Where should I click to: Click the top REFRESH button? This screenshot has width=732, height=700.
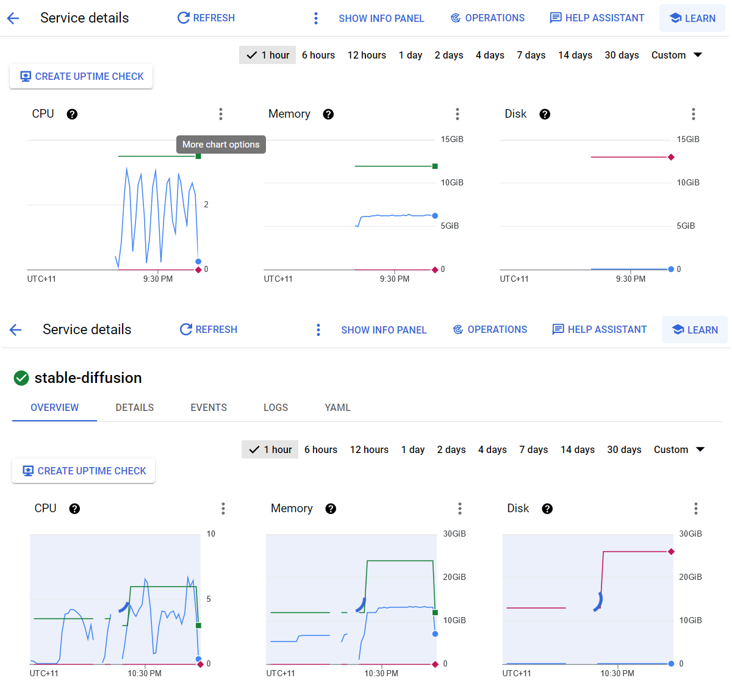206,18
